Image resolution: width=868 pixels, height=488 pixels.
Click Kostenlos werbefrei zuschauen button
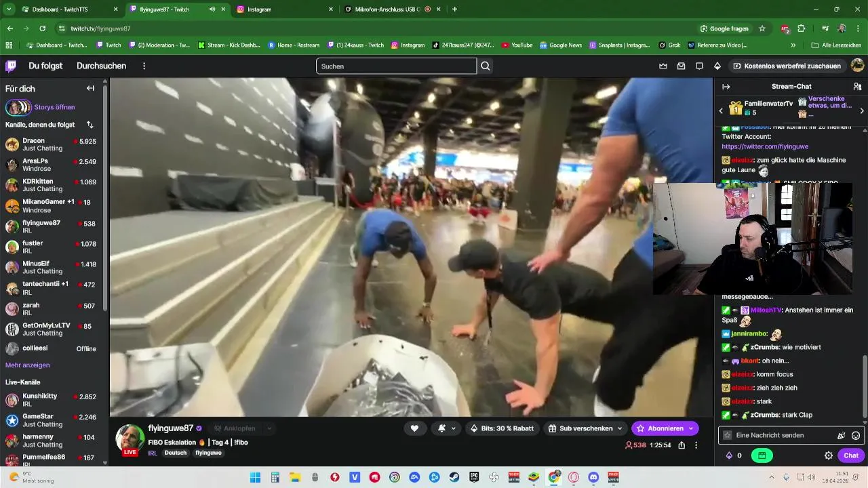coord(787,66)
